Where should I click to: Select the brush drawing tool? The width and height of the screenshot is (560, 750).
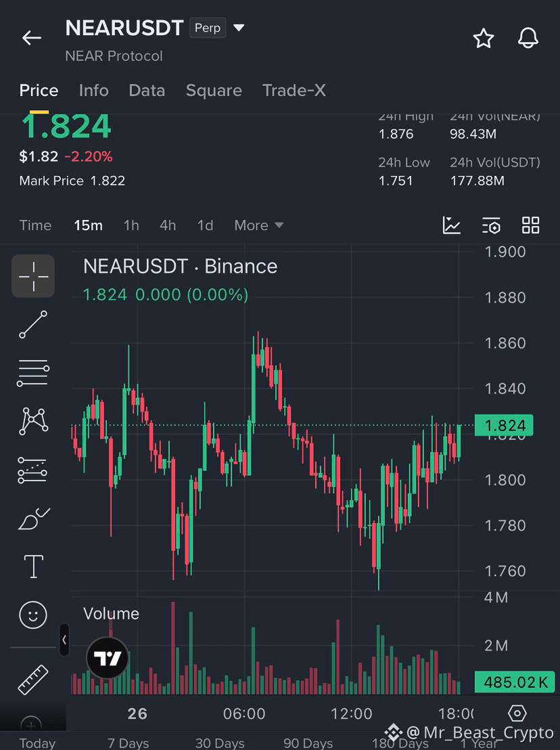pos(33,519)
